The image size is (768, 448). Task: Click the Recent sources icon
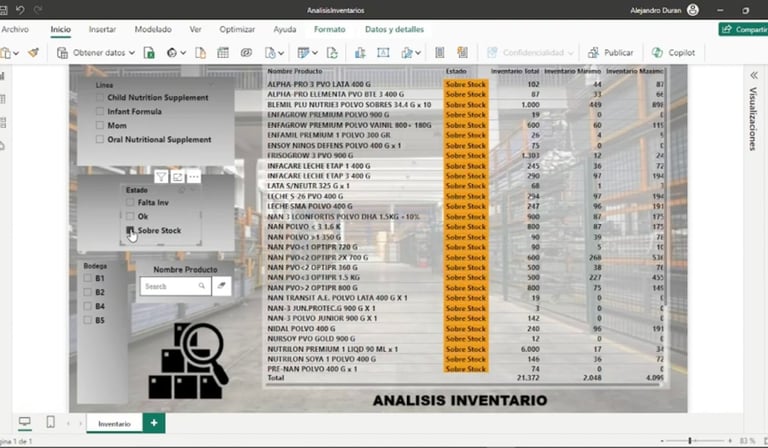(x=270, y=52)
